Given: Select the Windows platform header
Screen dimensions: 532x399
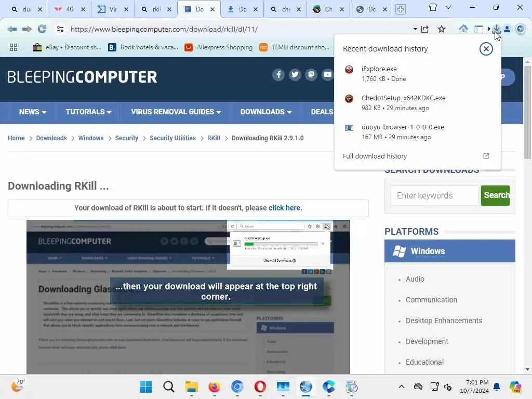Looking at the screenshot, I should 450,251.
